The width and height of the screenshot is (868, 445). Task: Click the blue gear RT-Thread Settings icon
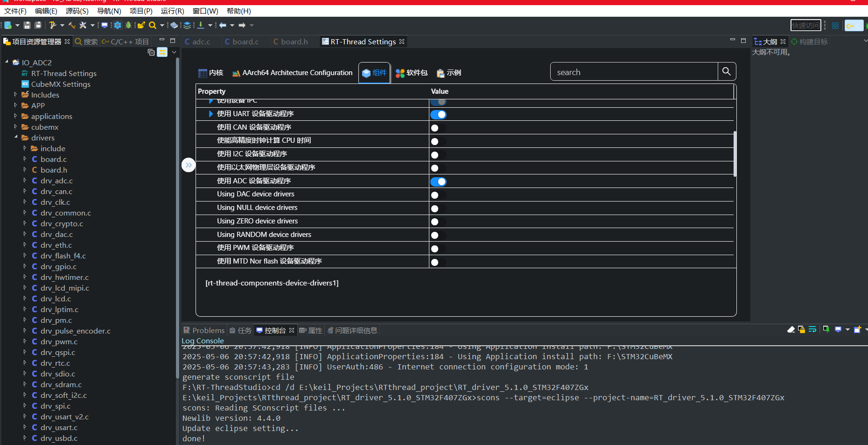point(118,25)
